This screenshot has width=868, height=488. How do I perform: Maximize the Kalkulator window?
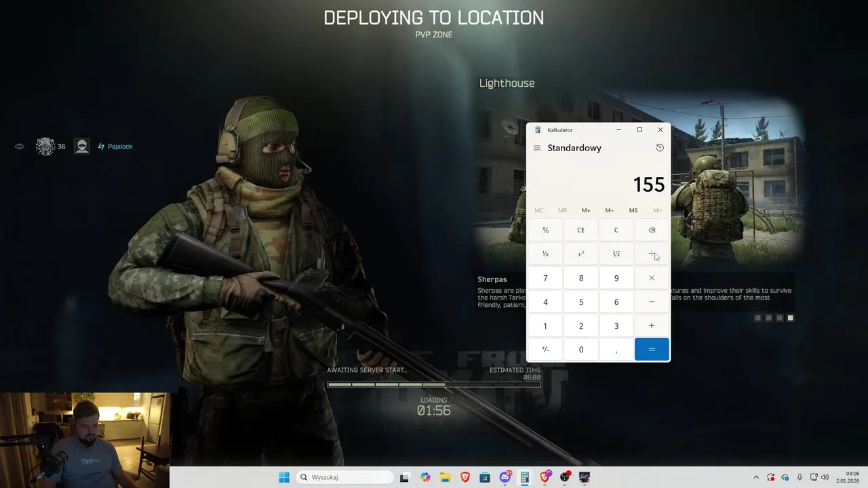pyautogui.click(x=639, y=129)
